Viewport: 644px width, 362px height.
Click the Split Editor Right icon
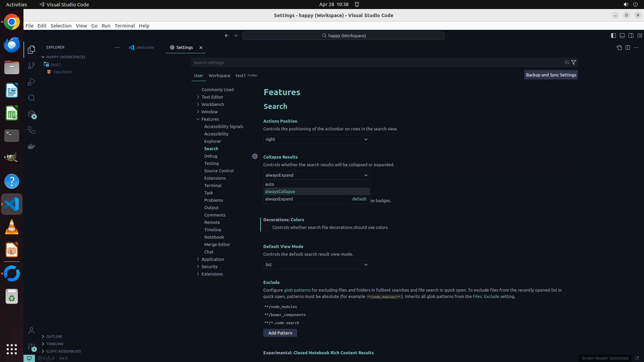628,48
